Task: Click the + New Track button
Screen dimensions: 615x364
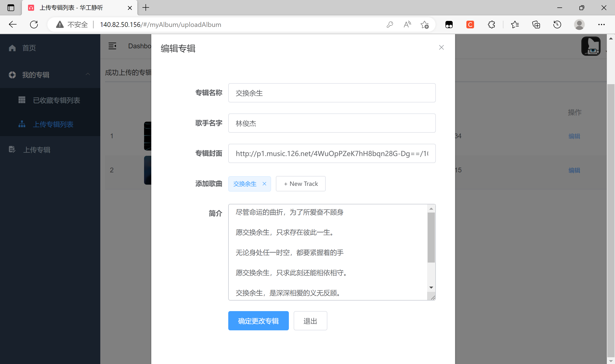Action: (x=300, y=183)
